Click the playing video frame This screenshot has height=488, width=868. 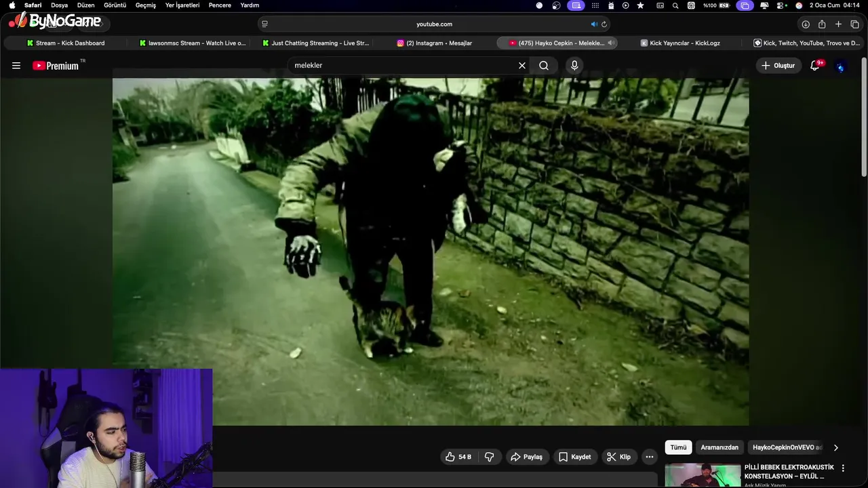point(431,251)
